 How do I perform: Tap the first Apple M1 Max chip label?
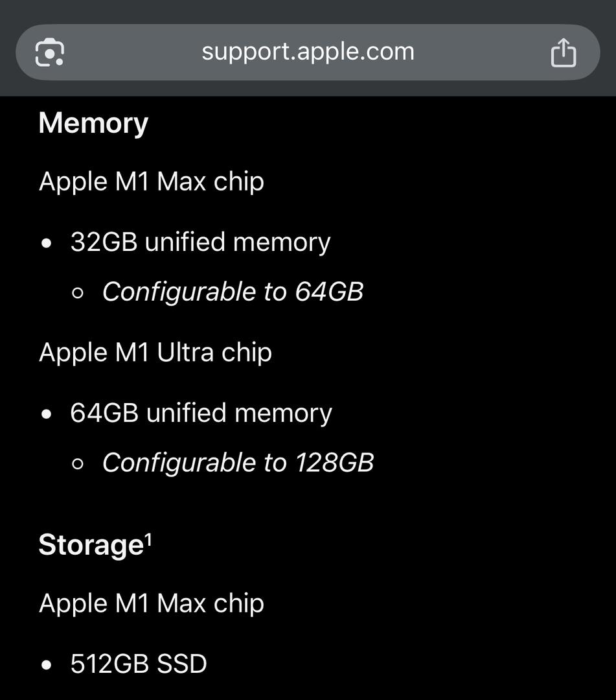[x=152, y=182]
